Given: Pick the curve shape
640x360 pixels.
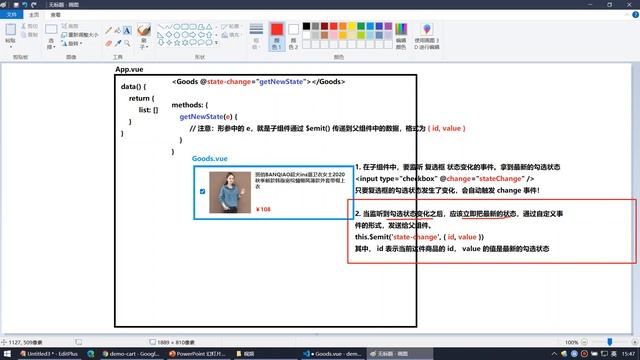Looking at the screenshot, I should (x=169, y=27).
